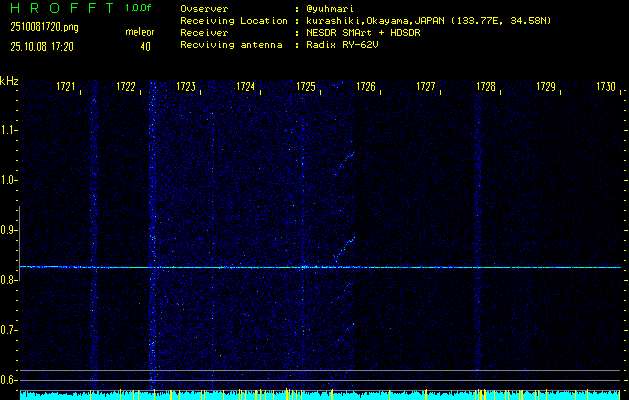This screenshot has width=629, height=400.
Task: Click the meteor label
Action: pos(140,32)
